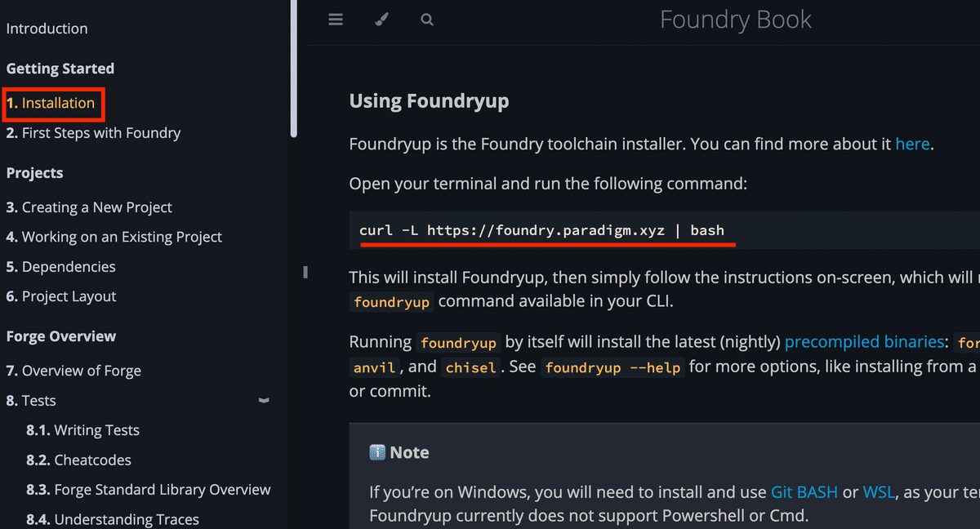The height and width of the screenshot is (529, 980).
Task: Follow the Git BASH link
Action: 804,492
